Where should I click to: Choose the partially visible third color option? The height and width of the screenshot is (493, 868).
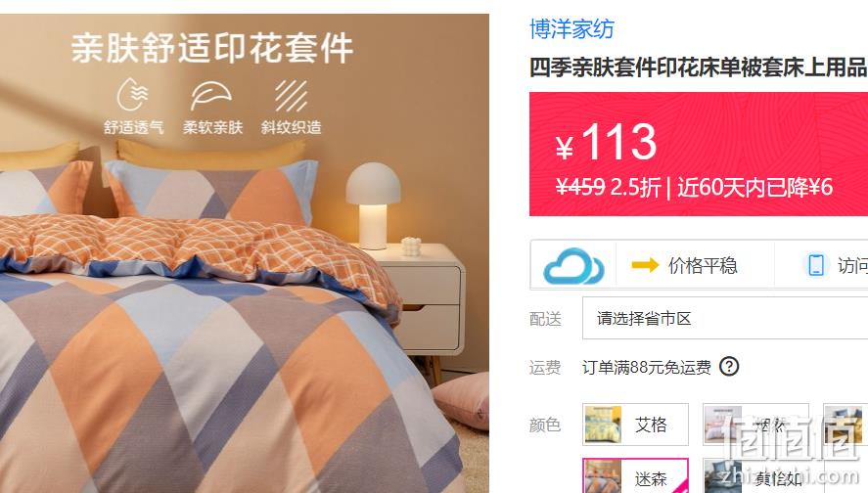pos(845,425)
